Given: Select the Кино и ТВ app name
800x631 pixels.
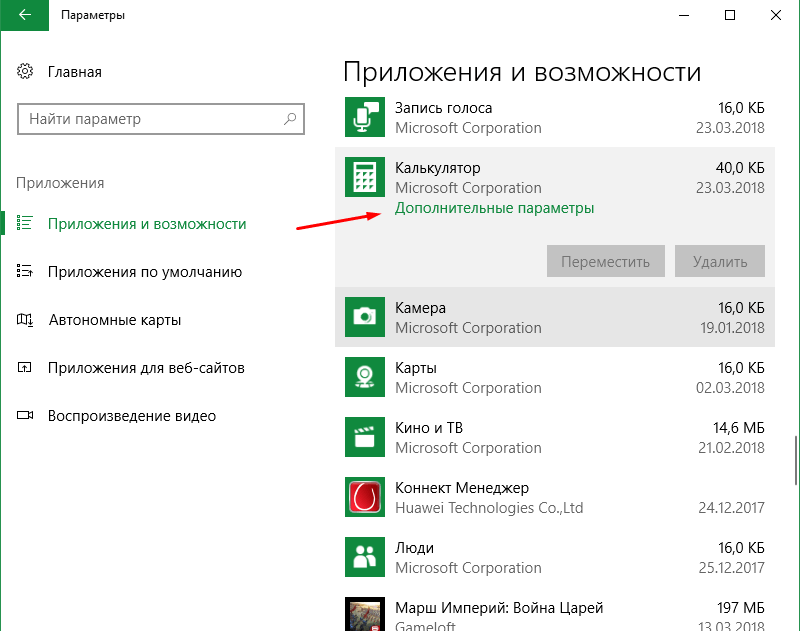Looking at the screenshot, I should pos(429,428).
